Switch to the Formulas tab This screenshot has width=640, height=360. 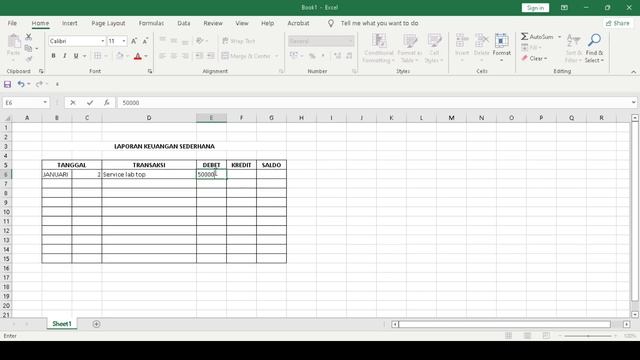coord(151,23)
